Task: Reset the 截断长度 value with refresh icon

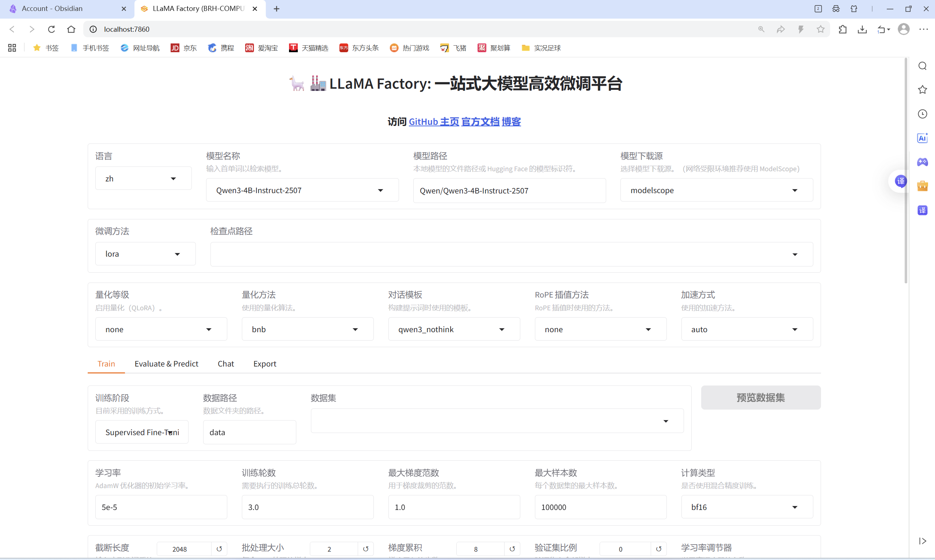Action: tap(219, 549)
